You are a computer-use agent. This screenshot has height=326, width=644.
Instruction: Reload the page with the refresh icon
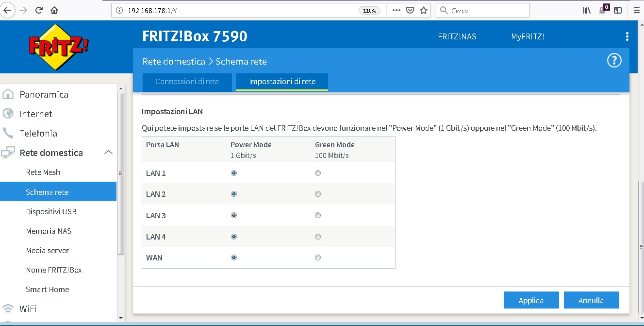(39, 10)
